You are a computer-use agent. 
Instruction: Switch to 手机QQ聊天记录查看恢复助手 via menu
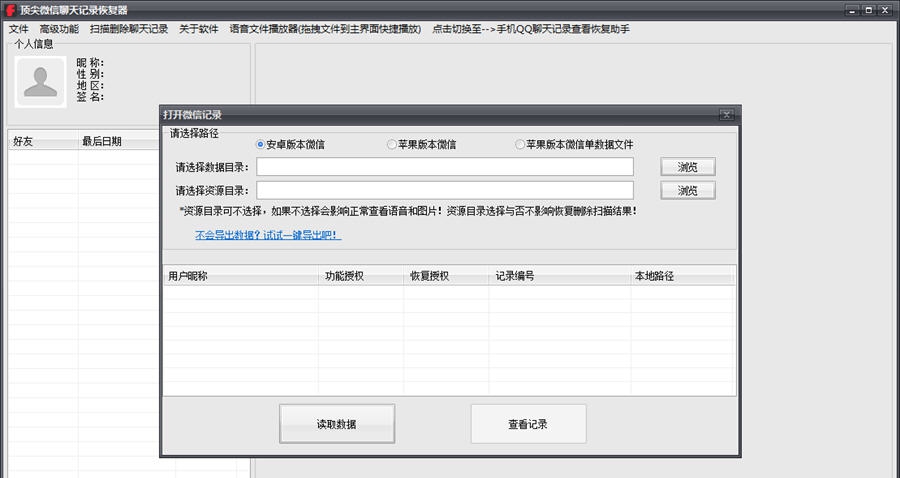click(531, 29)
